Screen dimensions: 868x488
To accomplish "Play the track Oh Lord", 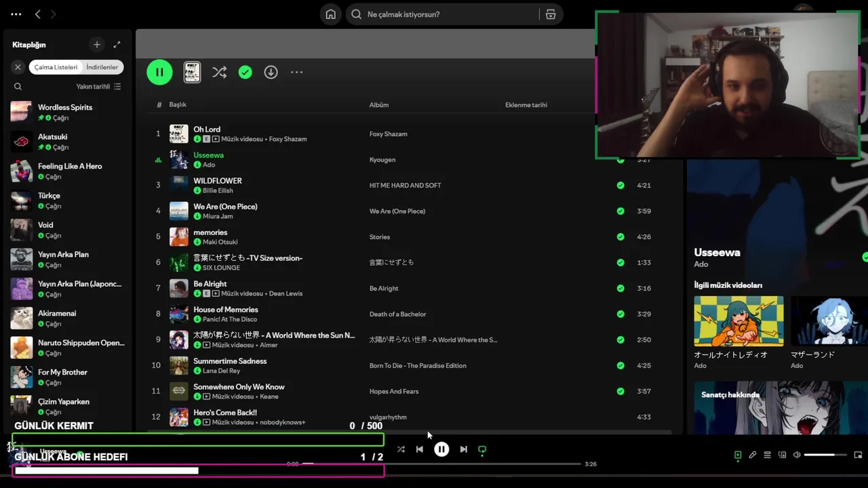I will pyautogui.click(x=207, y=129).
